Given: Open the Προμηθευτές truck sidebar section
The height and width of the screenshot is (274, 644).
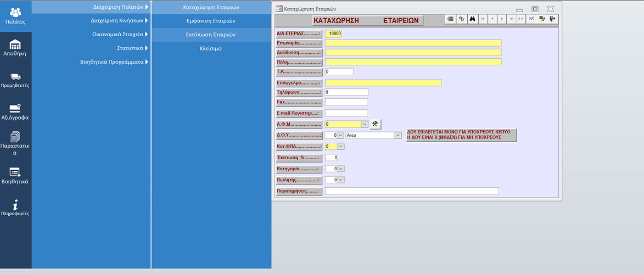Looking at the screenshot, I should [15, 80].
